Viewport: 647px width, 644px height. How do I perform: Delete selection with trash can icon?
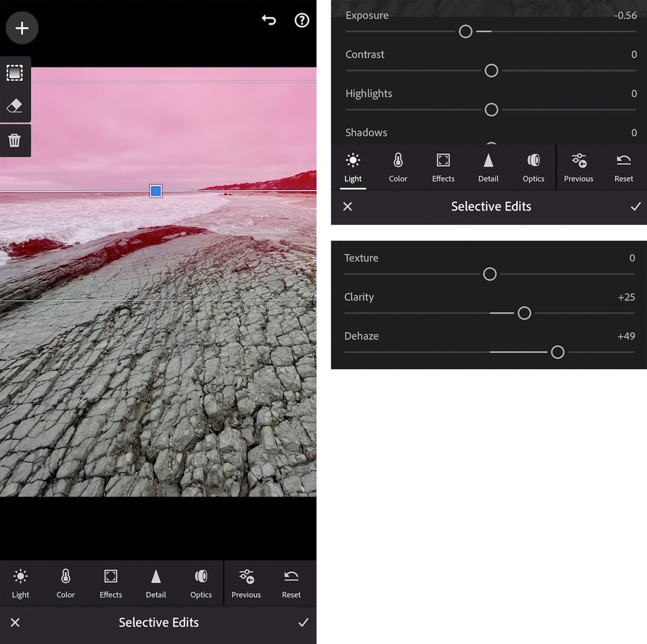[x=14, y=140]
